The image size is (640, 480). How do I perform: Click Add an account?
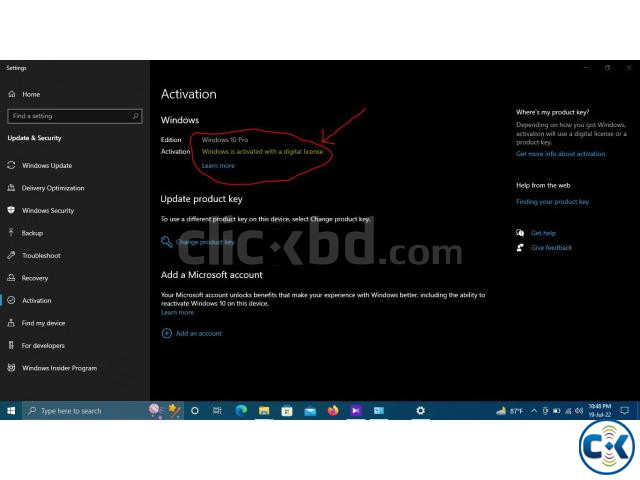199,333
